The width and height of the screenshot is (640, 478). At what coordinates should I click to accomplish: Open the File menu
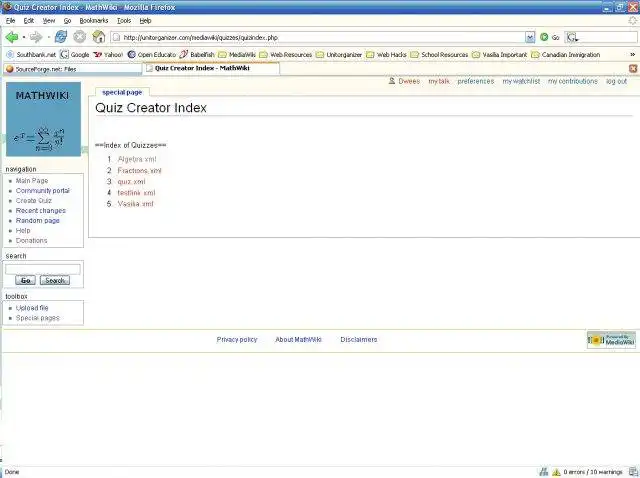pos(11,20)
